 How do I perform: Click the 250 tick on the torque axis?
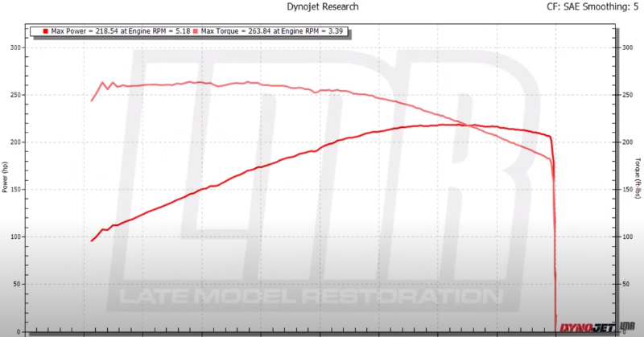(627, 95)
